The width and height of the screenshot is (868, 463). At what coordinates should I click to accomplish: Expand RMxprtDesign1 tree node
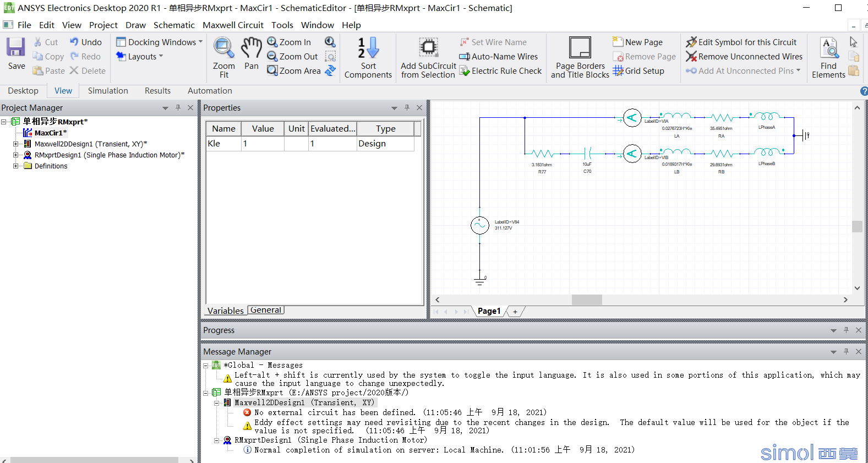[16, 155]
